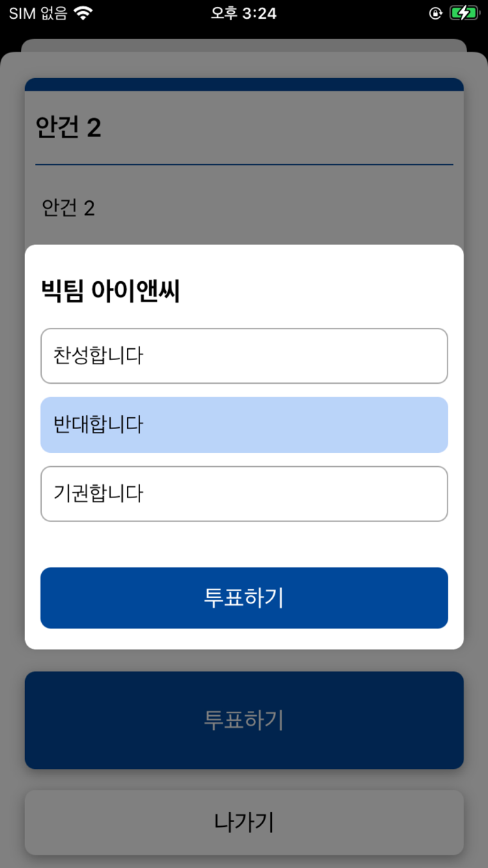This screenshot has width=488, height=868.
Task: Tap the battery charging indicator
Action: [463, 12]
